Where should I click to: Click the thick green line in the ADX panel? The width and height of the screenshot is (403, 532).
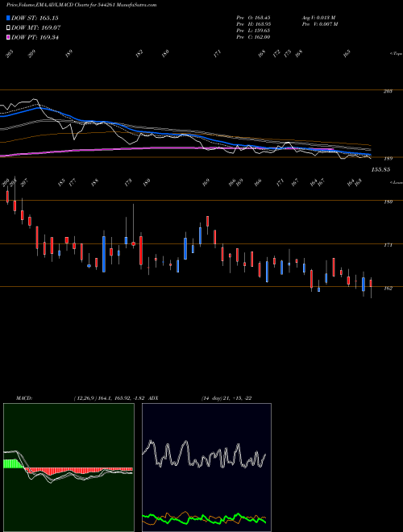pos(204,518)
